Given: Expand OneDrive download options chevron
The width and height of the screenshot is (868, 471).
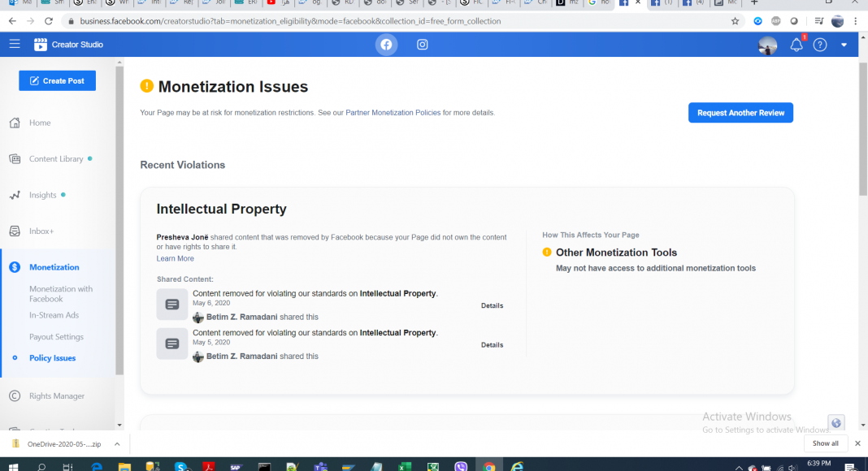Looking at the screenshot, I should 116,444.
